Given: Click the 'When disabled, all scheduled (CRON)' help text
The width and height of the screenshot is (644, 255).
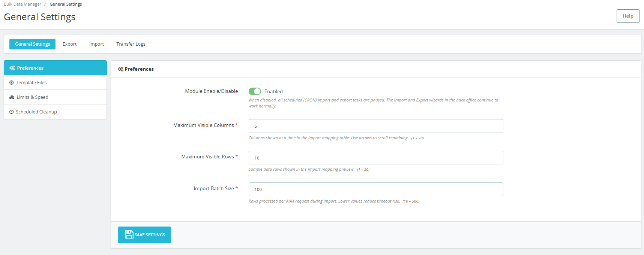Looking at the screenshot, I should (x=373, y=103).
